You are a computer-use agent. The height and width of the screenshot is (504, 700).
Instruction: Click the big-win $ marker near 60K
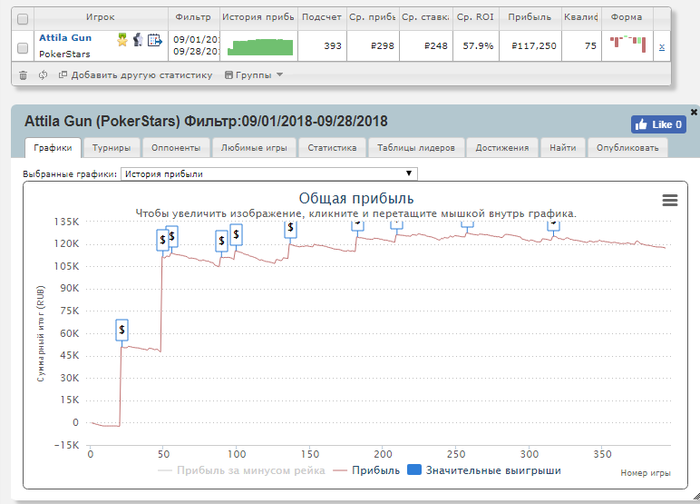point(122,331)
